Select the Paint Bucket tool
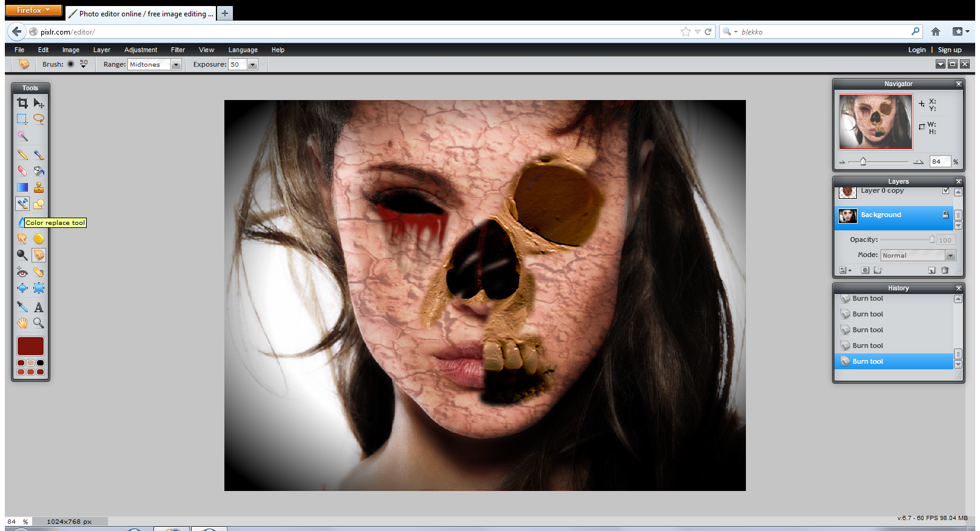 point(39,171)
